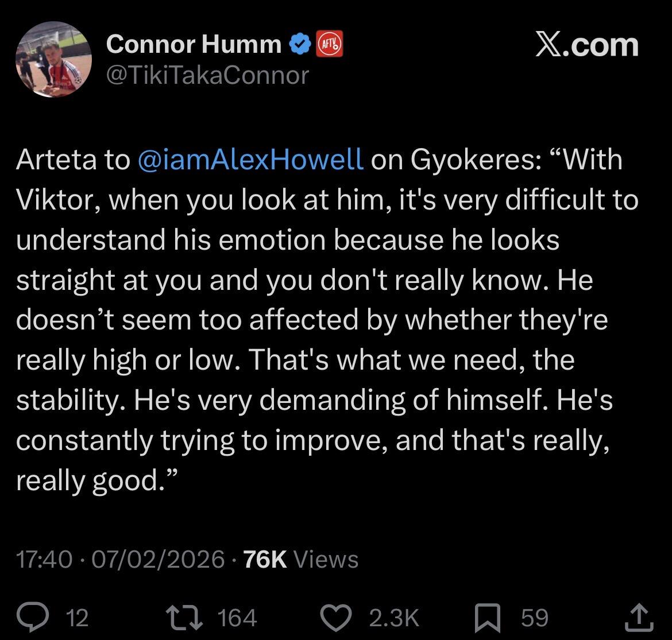672x640 pixels.
Task: Click the X letter in the logo
Action: [x=549, y=45]
